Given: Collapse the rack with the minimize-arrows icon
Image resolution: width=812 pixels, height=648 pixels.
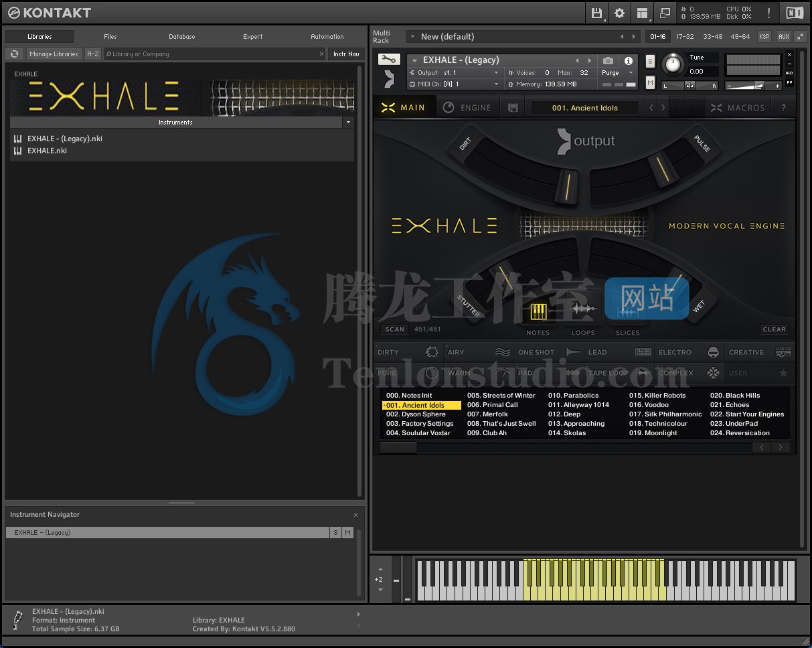Looking at the screenshot, I should coord(800,37).
